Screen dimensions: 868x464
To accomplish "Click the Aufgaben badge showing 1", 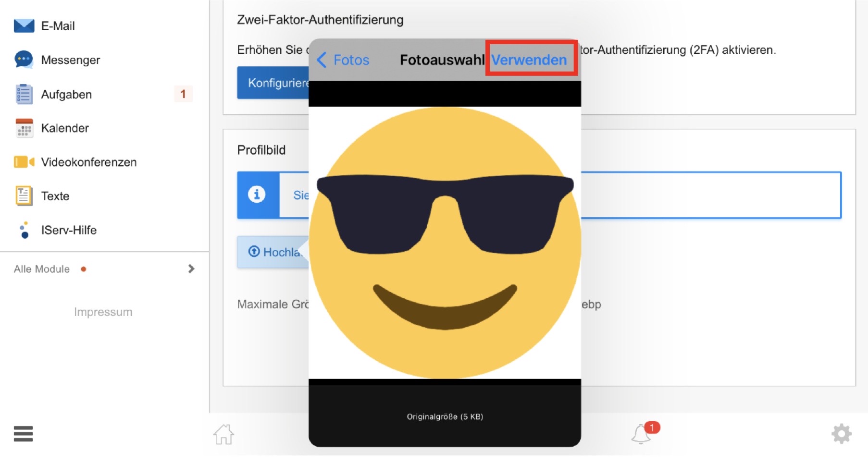I will click(183, 94).
